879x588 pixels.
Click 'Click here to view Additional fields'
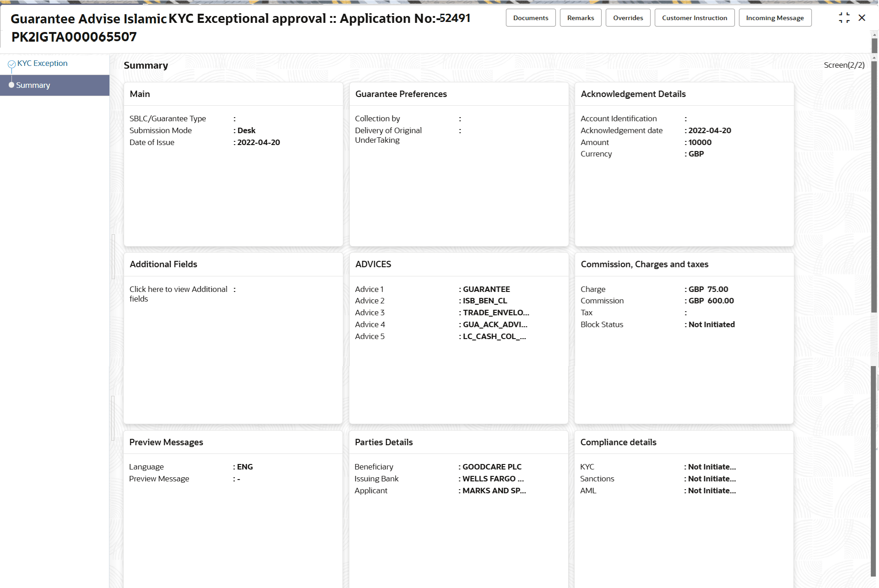click(x=178, y=294)
